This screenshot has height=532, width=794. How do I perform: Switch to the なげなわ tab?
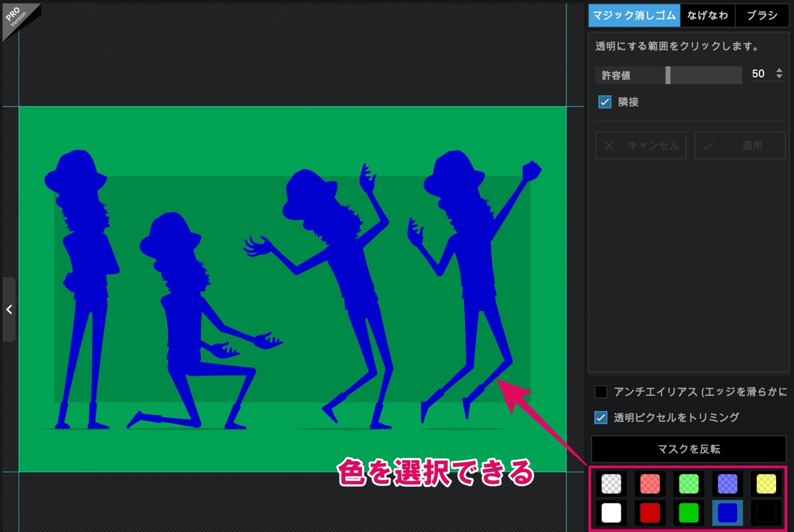[707, 16]
